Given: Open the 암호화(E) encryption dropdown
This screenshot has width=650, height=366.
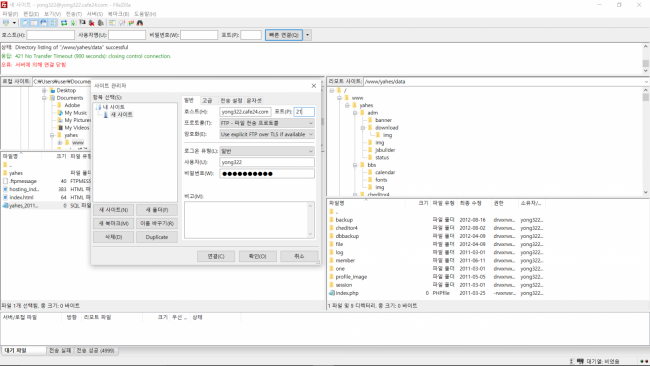Looking at the screenshot, I should click(x=267, y=134).
